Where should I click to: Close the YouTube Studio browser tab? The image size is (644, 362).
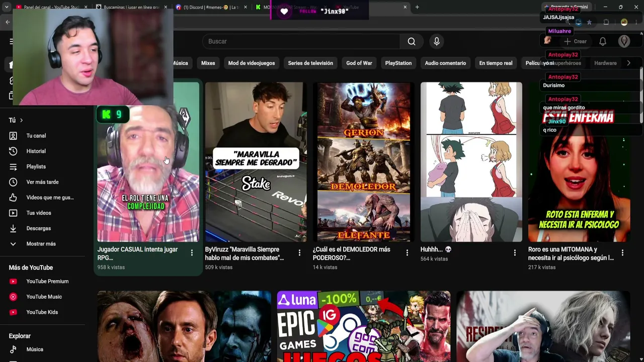click(86, 7)
